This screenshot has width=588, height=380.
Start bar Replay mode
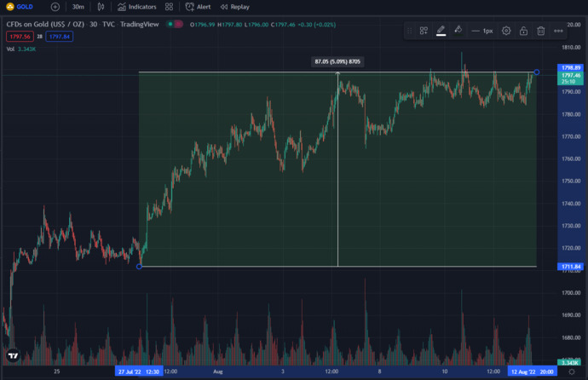click(234, 7)
